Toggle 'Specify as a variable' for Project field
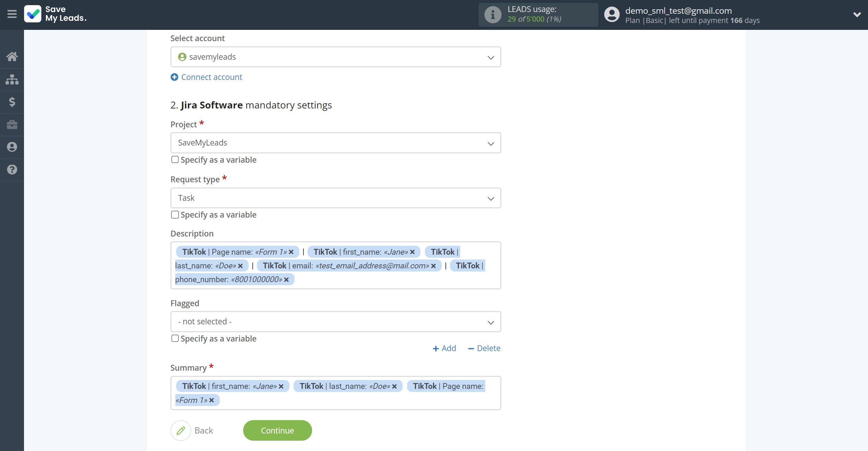This screenshot has width=868, height=451. 175,159
